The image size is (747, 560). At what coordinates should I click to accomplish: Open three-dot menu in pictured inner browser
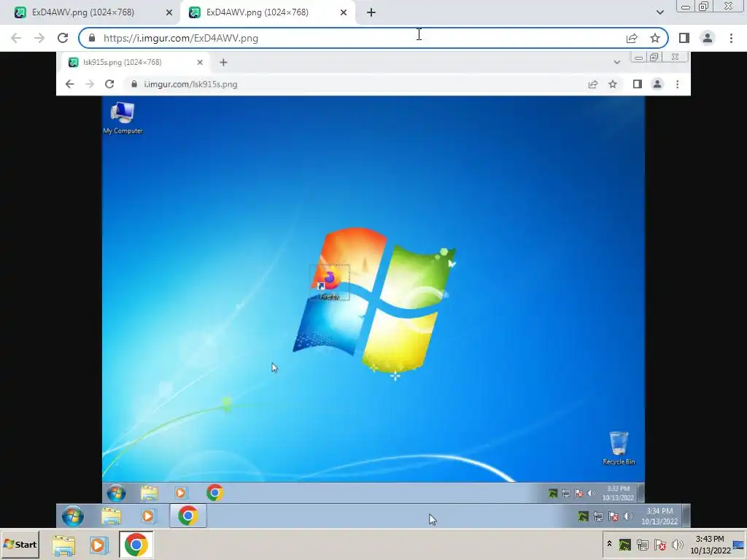(x=678, y=85)
